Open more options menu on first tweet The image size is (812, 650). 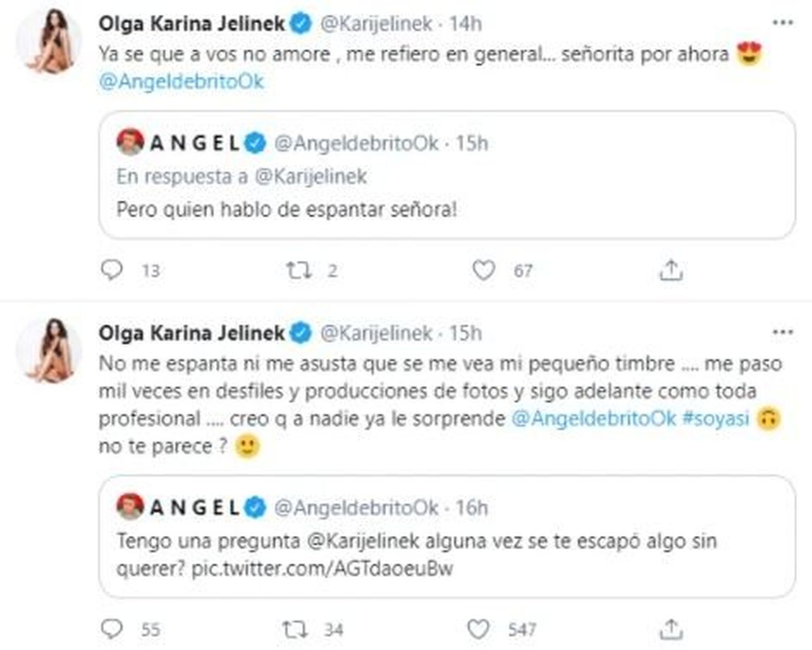click(782, 23)
